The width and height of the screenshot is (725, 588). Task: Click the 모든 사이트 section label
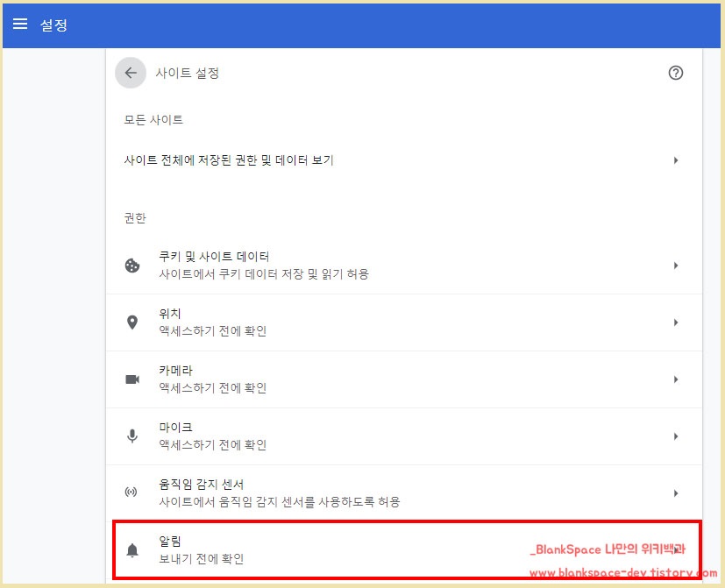point(153,120)
